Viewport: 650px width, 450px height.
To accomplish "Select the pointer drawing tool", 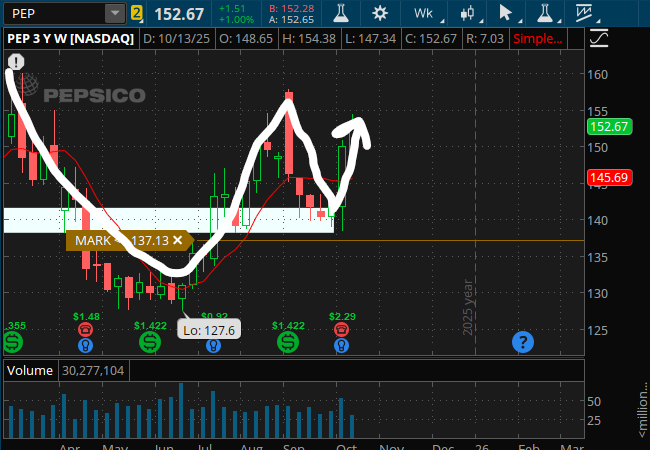I will [505, 13].
